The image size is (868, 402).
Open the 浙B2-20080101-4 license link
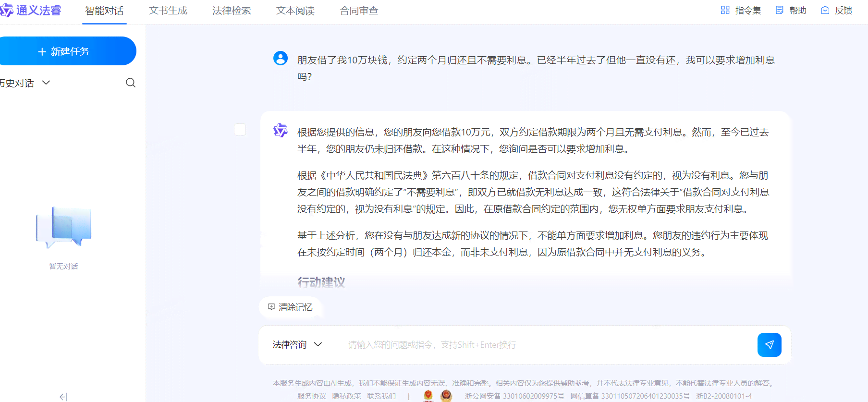tap(724, 396)
